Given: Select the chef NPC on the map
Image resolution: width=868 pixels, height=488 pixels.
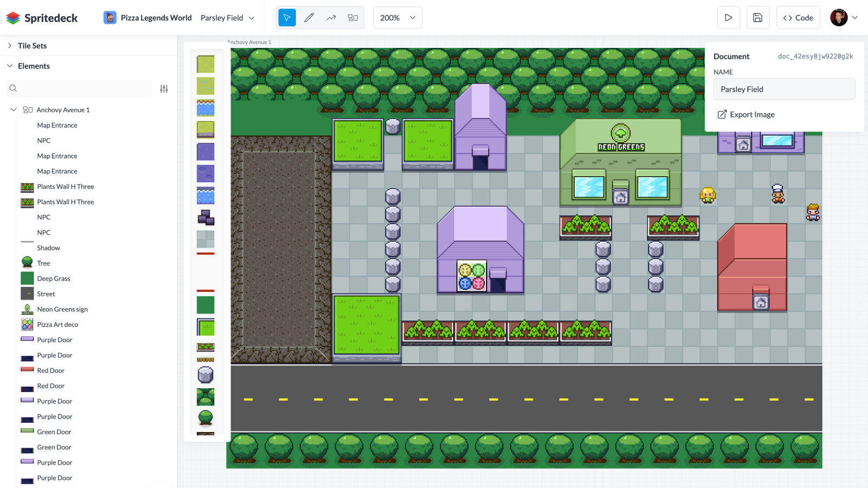Looking at the screenshot, I should (777, 194).
